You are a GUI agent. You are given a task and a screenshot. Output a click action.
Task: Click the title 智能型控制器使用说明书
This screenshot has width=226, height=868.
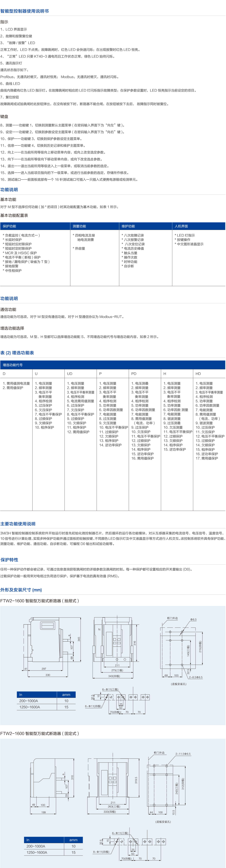click(x=24, y=11)
